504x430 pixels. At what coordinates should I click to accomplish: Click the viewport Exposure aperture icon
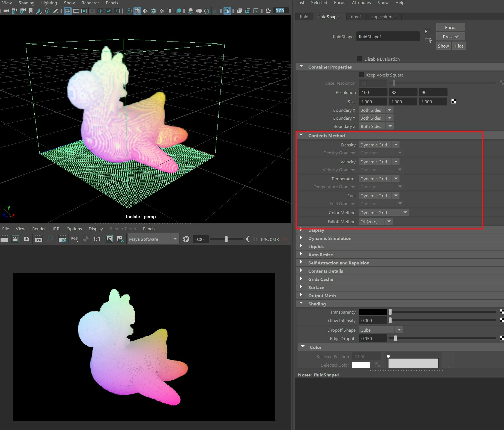coord(268,11)
